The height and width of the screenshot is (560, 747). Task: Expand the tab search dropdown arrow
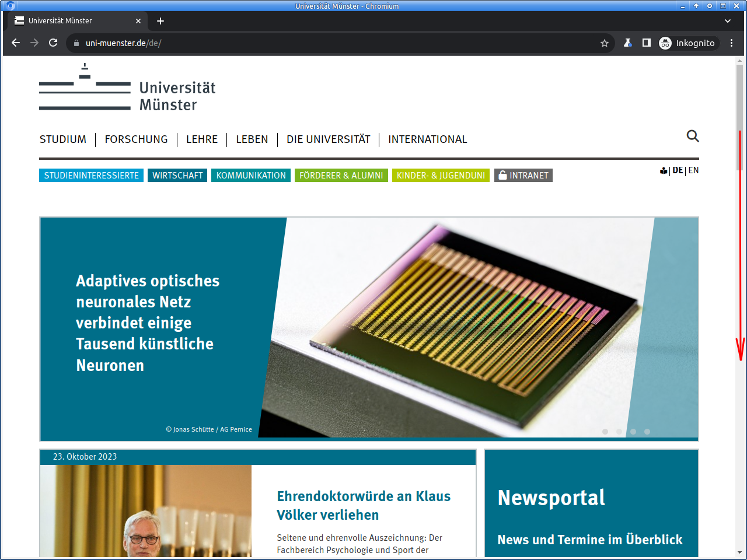[728, 21]
